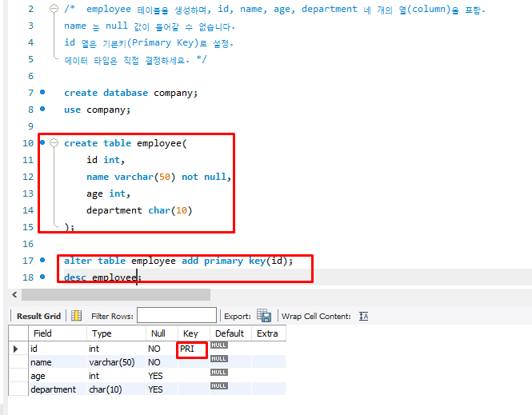Click the Default column header
This screenshot has width=532, height=415.
230,333
